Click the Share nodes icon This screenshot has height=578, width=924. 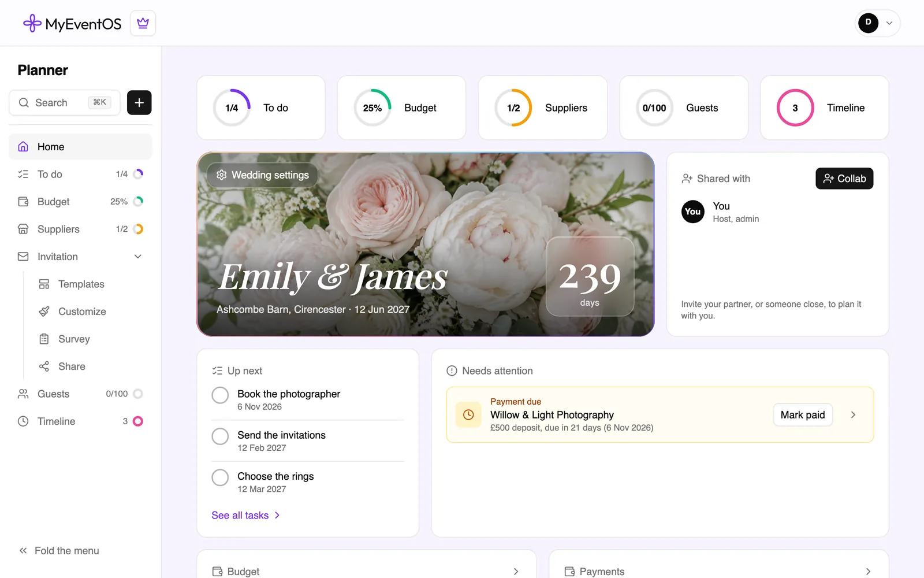tap(44, 366)
